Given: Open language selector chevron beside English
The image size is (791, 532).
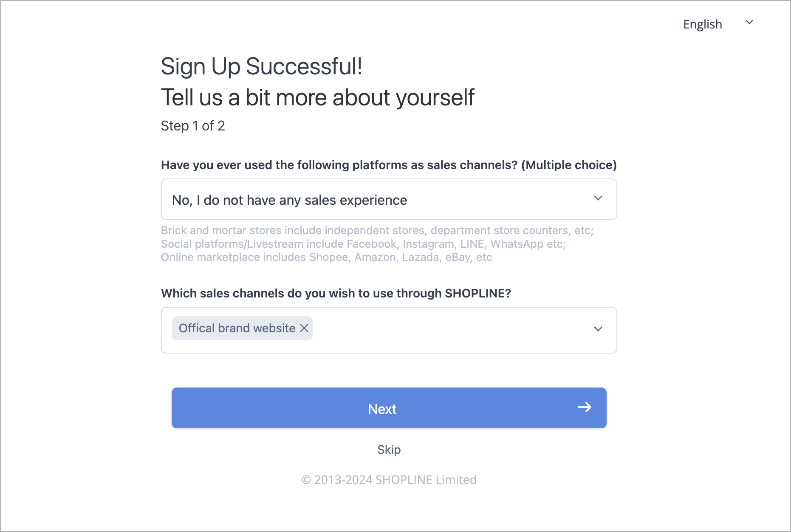Looking at the screenshot, I should click(749, 23).
